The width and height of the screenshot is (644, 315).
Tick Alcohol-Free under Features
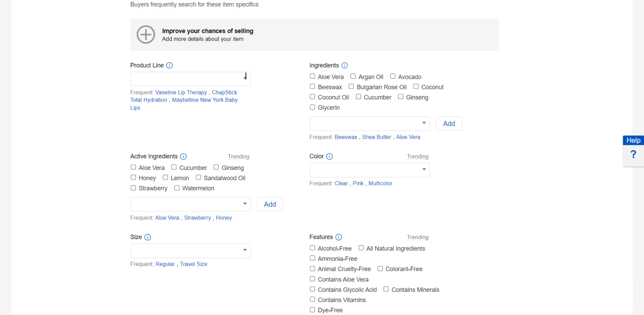click(312, 248)
